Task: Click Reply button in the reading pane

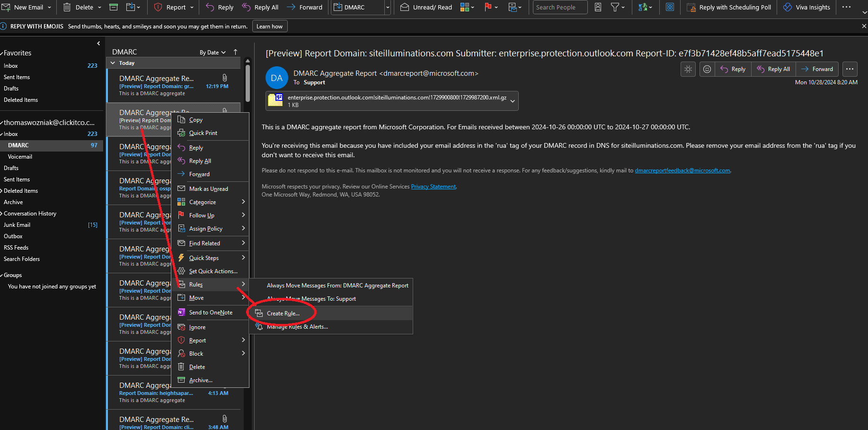Action: click(733, 69)
